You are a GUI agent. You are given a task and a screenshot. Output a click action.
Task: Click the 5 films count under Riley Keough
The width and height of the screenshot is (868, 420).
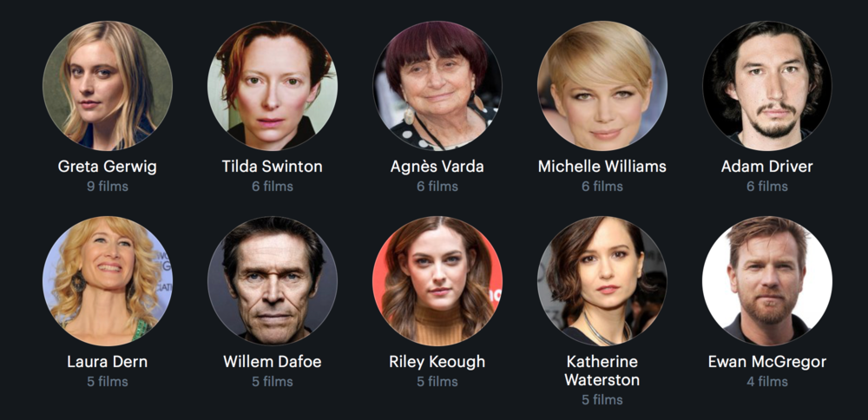pyautogui.click(x=437, y=381)
